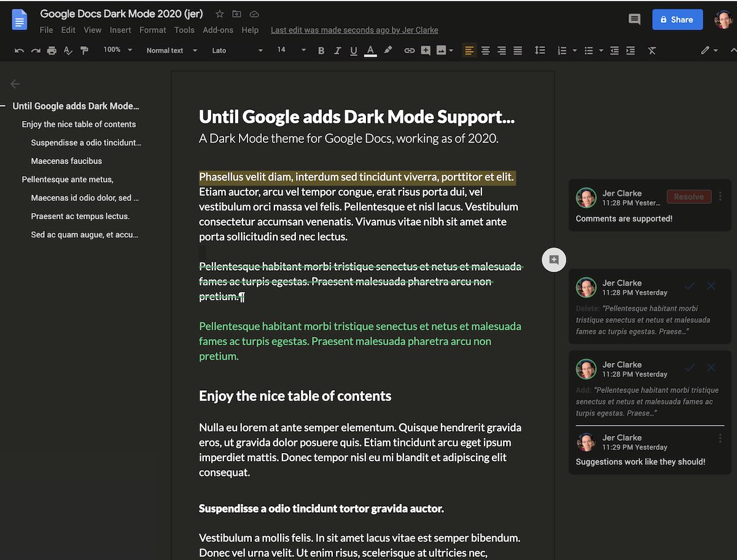737x560 pixels.
Task: Set center text alignment
Action: click(x=485, y=50)
